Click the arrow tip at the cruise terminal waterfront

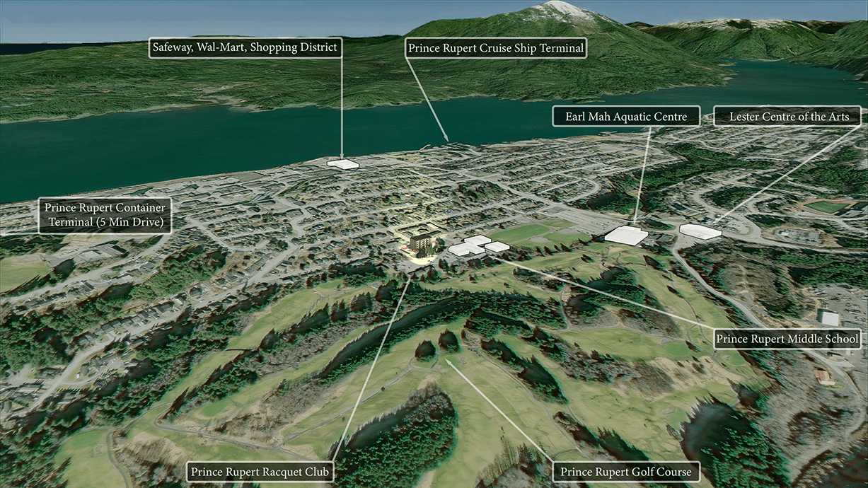447,139
